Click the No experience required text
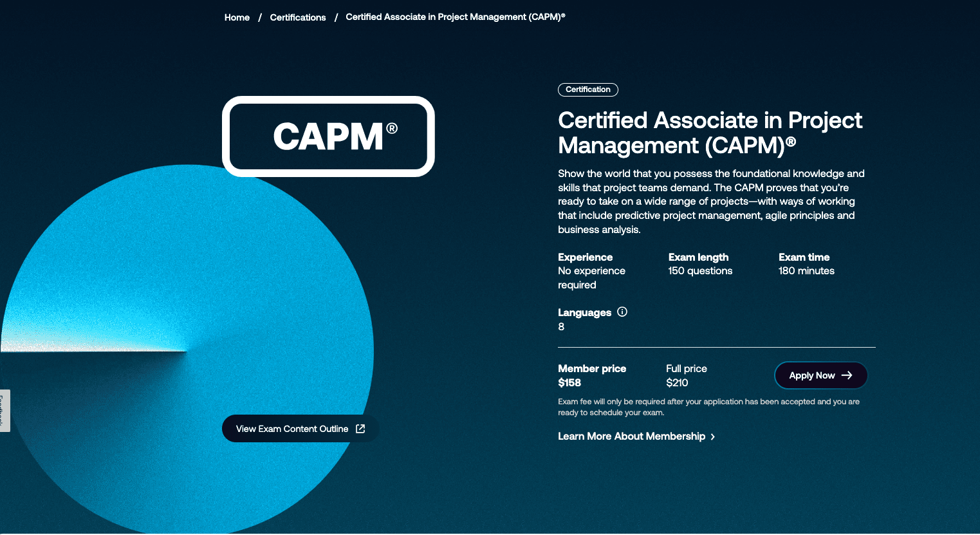The image size is (980, 535). pyautogui.click(x=591, y=277)
